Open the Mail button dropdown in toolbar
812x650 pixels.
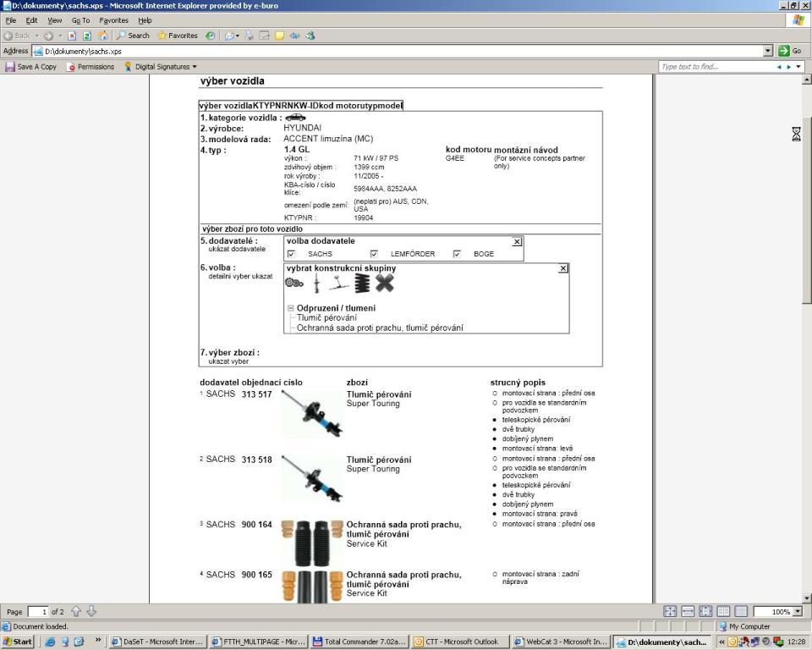pyautogui.click(x=237, y=36)
